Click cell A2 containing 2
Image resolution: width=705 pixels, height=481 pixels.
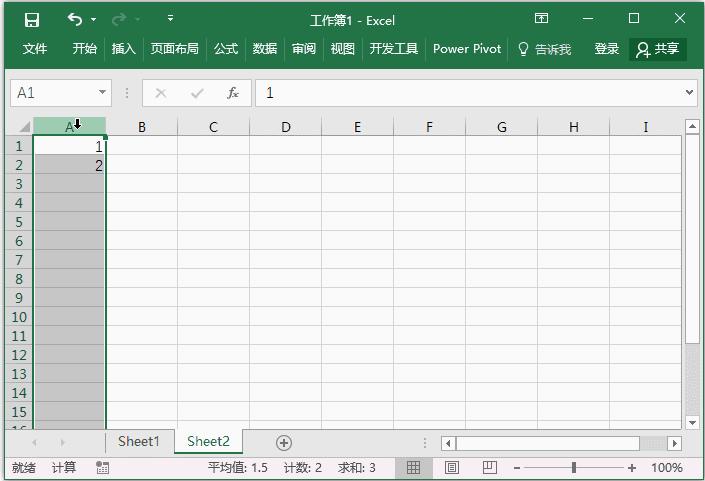point(70,165)
